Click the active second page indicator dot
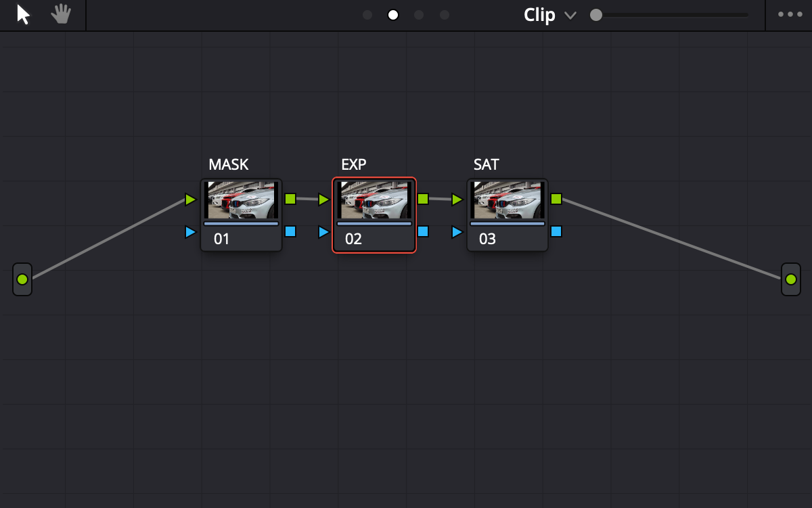This screenshot has width=812, height=508. click(x=393, y=14)
